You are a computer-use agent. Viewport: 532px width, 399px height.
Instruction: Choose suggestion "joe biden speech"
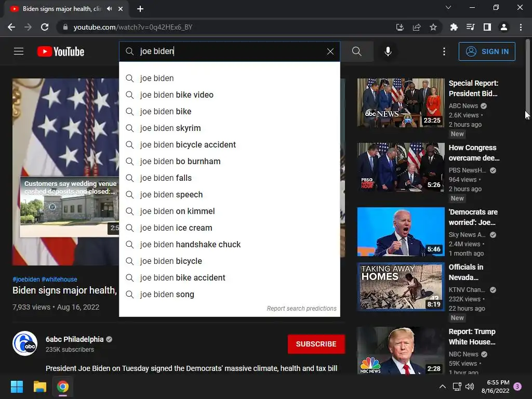[229, 194]
